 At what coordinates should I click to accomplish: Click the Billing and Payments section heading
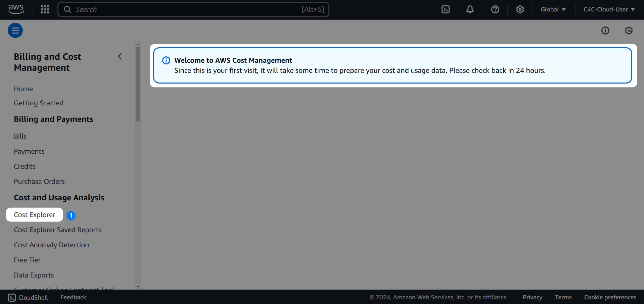(54, 119)
